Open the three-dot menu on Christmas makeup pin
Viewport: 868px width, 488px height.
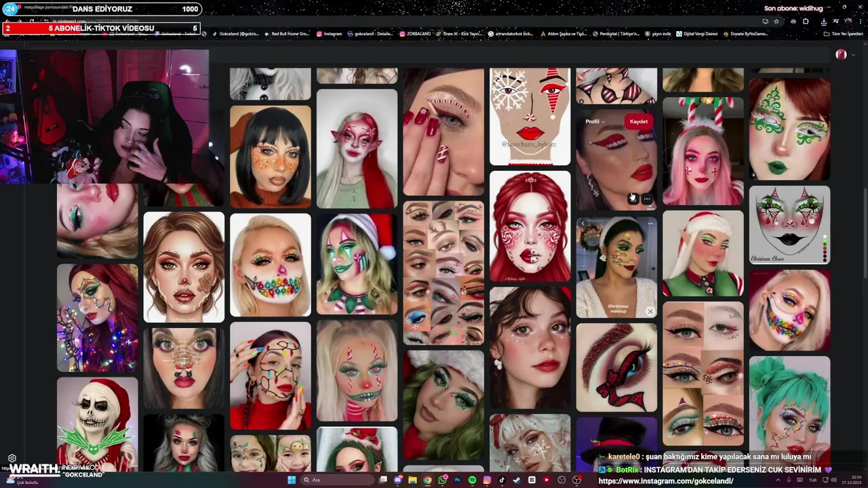[x=650, y=224]
